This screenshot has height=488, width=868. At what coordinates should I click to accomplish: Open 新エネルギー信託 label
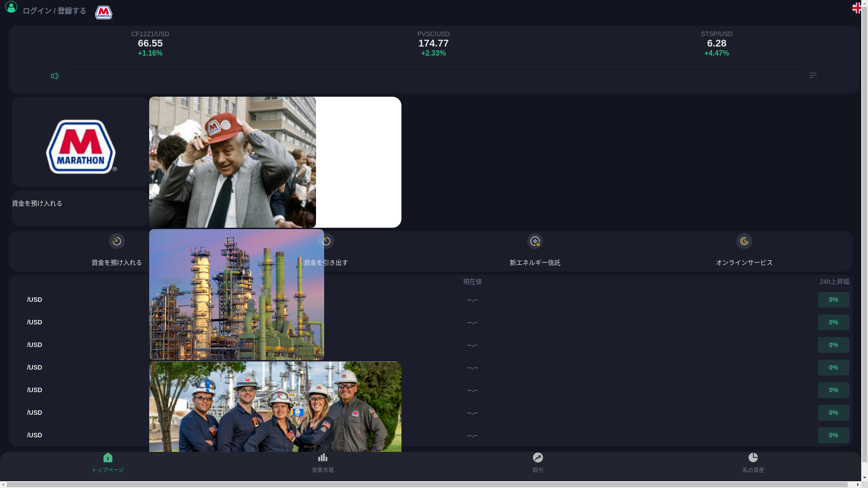(535, 263)
